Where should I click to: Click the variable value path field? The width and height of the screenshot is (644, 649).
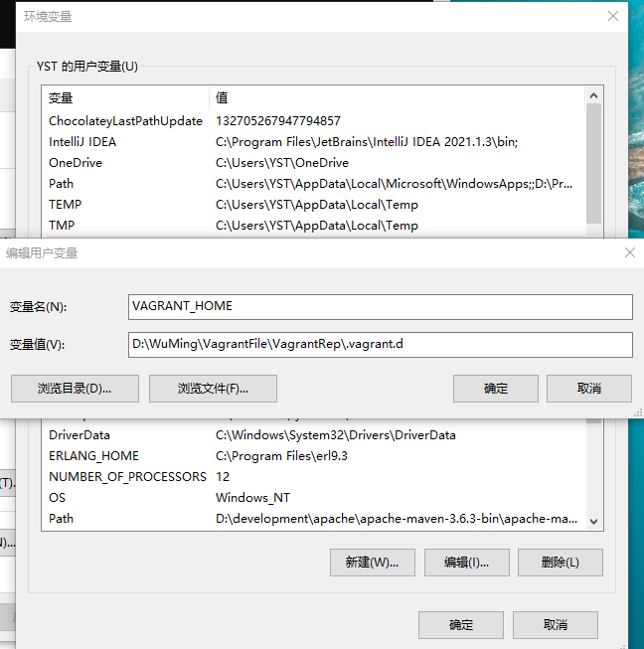380,344
